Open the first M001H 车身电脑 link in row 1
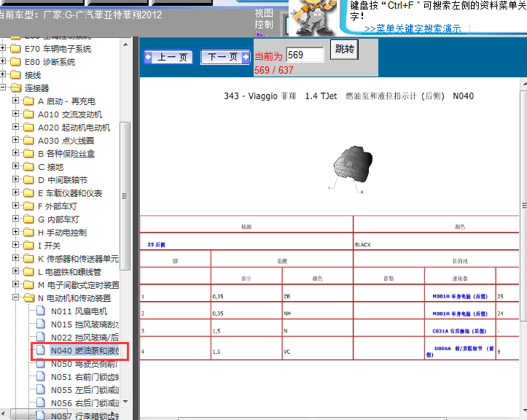This screenshot has height=420, width=527. tap(460, 296)
